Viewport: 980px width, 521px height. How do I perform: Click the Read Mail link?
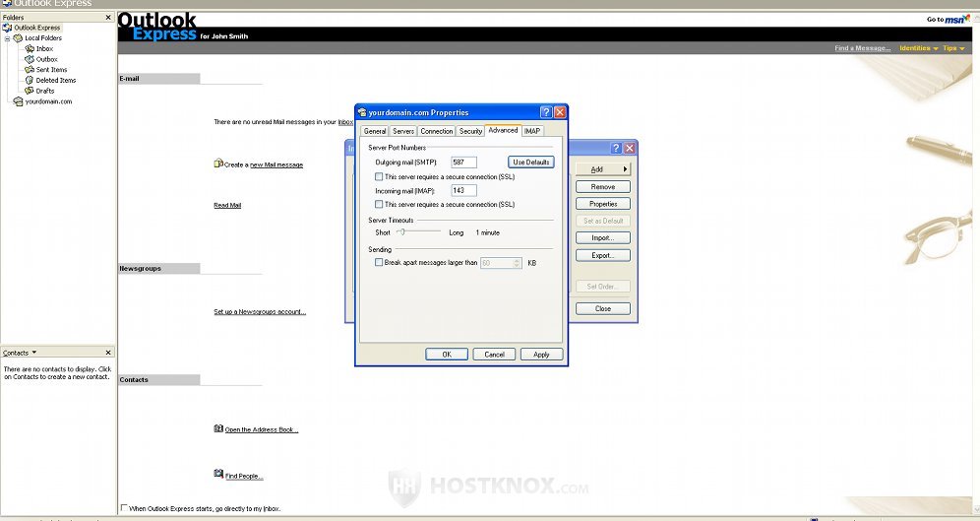coord(227,205)
